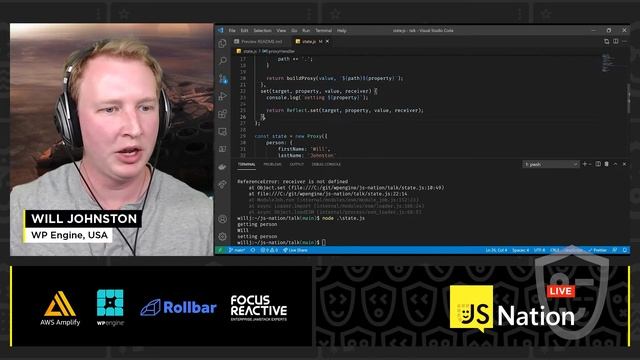
Task: Click the state.js:22:14 file link in terminal
Action: [x=332, y=194]
